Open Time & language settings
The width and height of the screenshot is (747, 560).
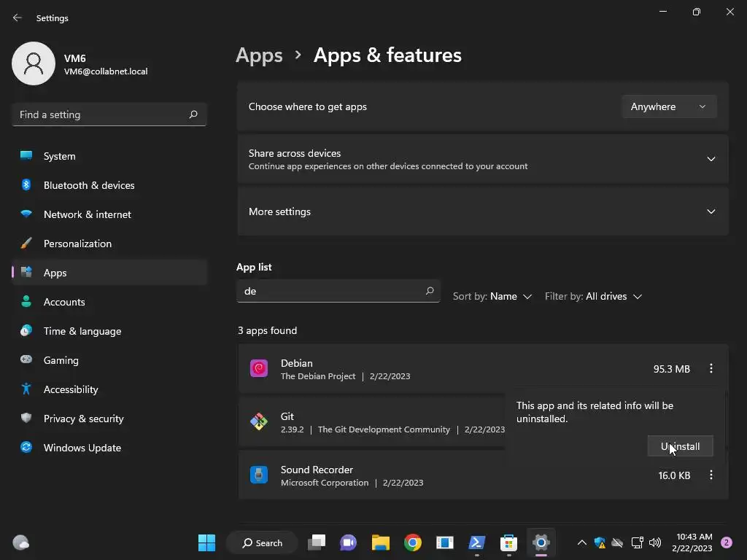point(109,331)
